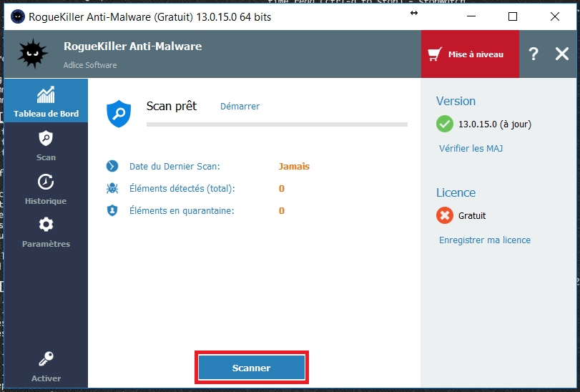Click the 'Jamais' last scan value
The image size is (580, 392).
[294, 167]
